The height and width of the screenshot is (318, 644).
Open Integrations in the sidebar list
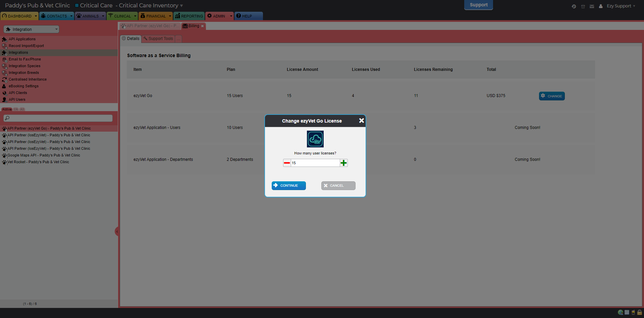pos(59,53)
